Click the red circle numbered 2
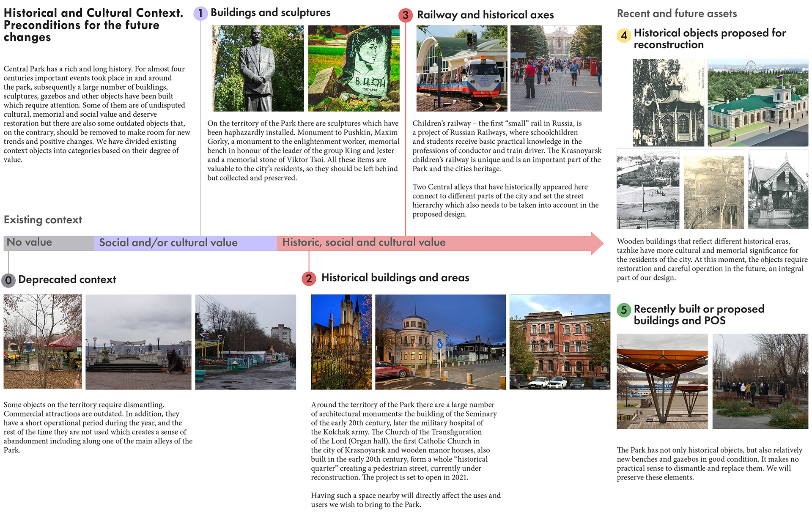 pyautogui.click(x=309, y=279)
